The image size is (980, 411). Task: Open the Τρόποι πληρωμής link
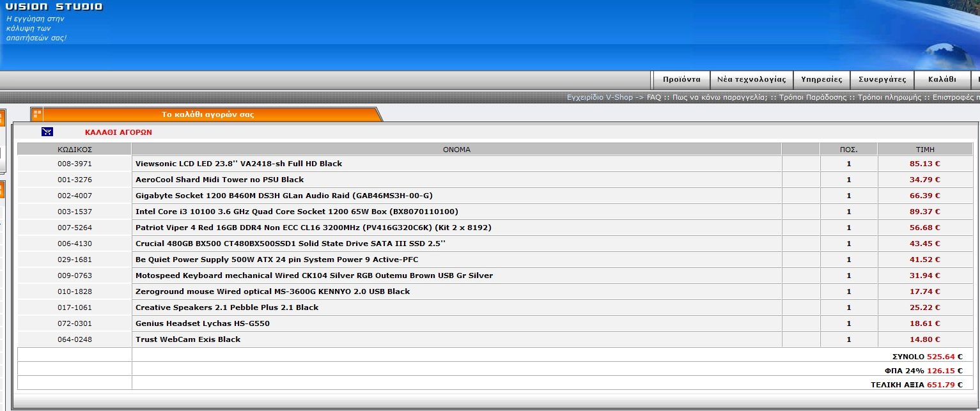click(x=889, y=98)
